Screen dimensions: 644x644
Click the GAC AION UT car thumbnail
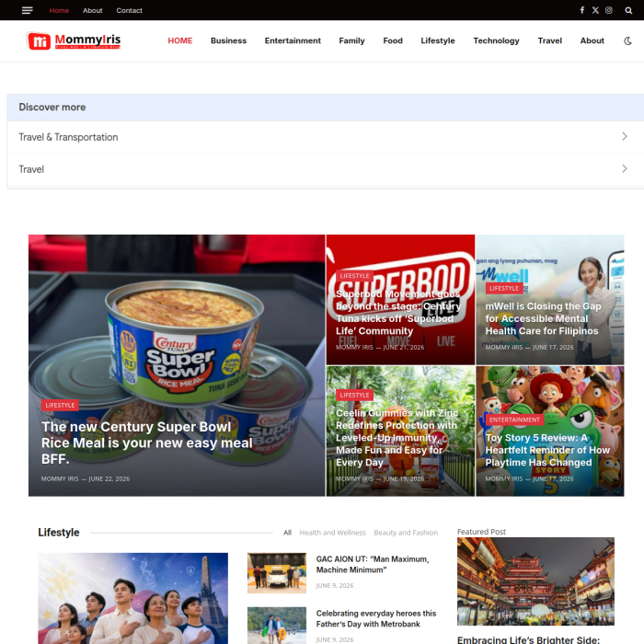point(277,573)
